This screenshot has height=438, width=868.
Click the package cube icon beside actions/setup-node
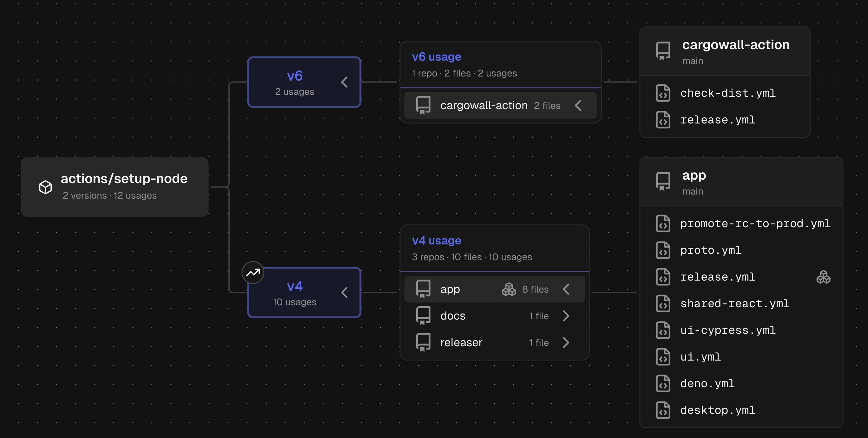coord(45,187)
